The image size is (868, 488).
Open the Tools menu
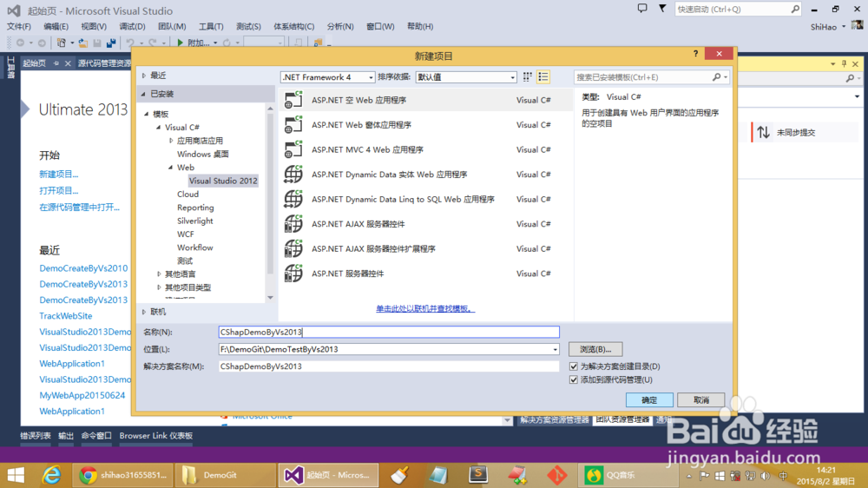pos(211,26)
